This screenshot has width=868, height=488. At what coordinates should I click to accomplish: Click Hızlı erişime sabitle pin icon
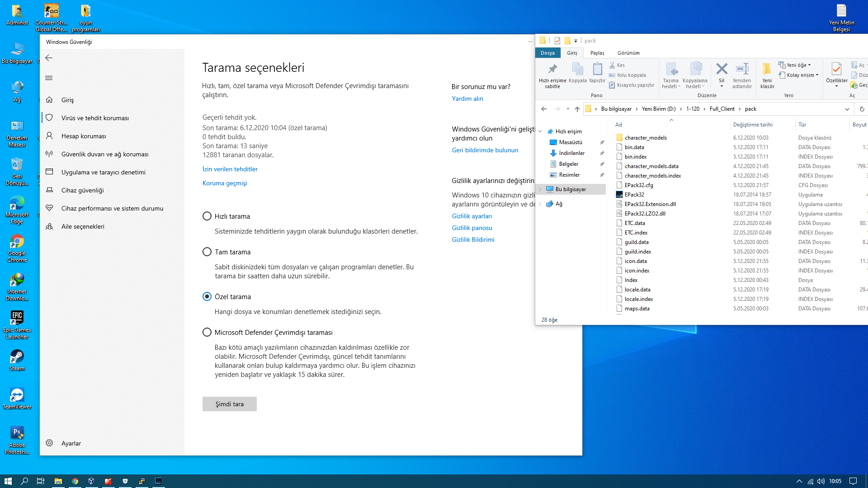tap(552, 75)
